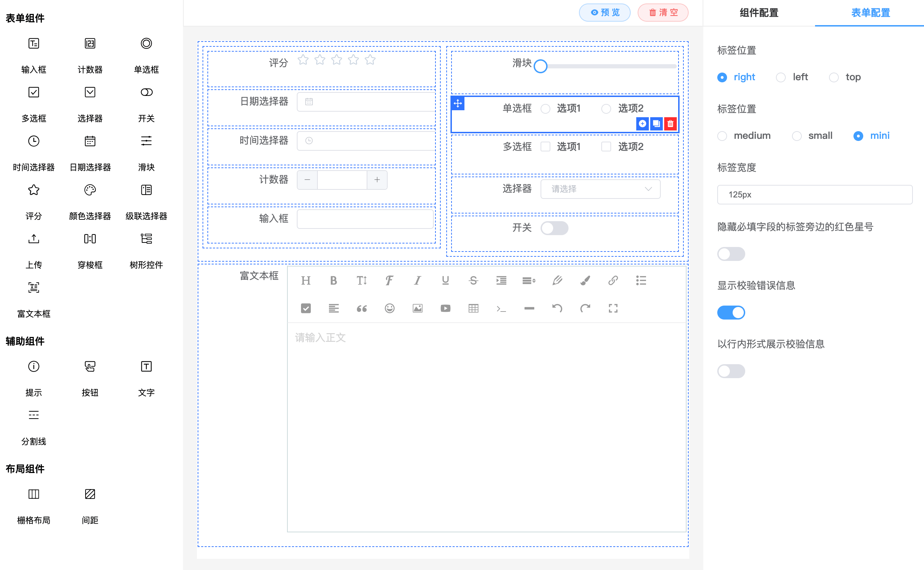This screenshot has width=924, height=570.
Task: Toggle the 显示校验错误信息 switch off
Action: pos(731,313)
